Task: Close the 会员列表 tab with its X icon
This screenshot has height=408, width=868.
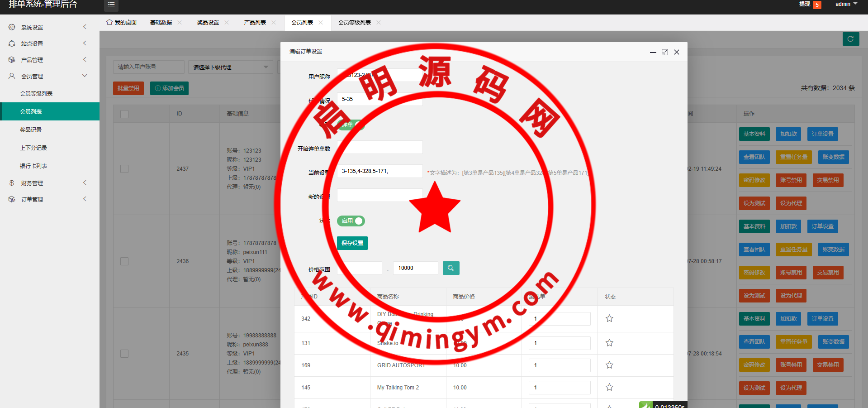Action: tap(321, 23)
